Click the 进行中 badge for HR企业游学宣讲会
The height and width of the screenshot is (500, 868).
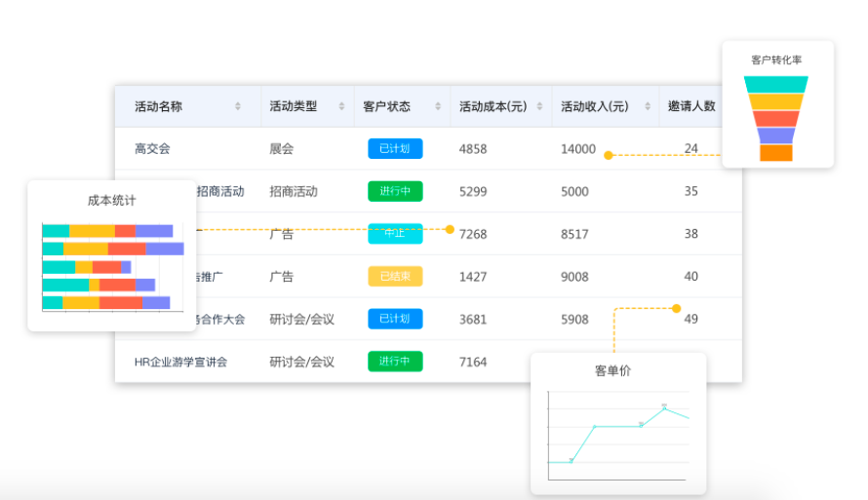pos(395,362)
